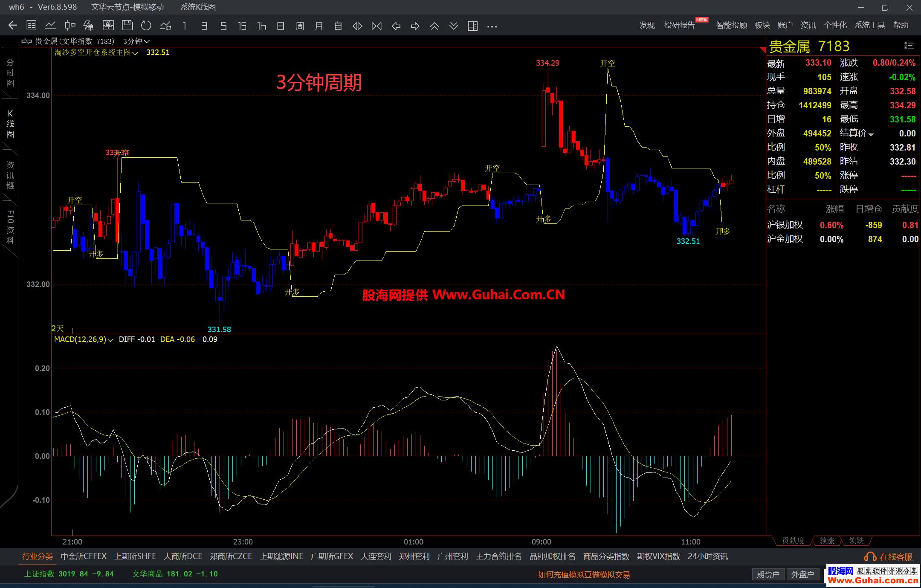Viewport: 921px width, 588px height.
Task: Expand the 3分钟 period dropdown
Action: tap(147, 41)
